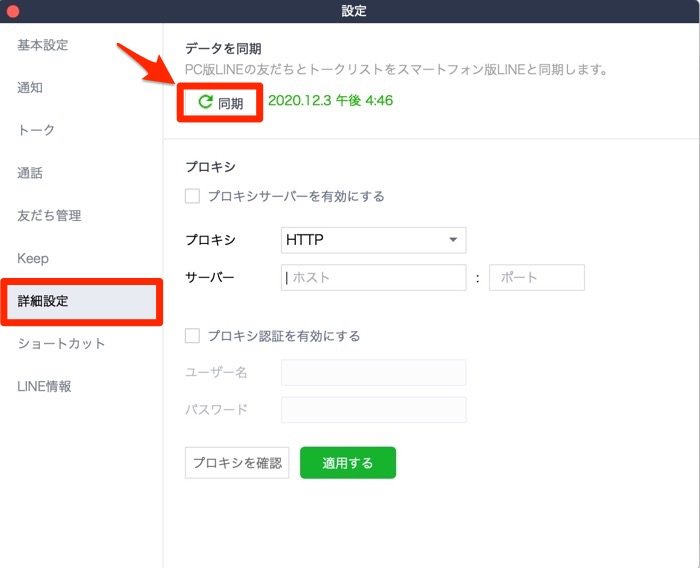This screenshot has height=568, width=700.
Task: Open 友だち管理 in the sidebar
Action: 49,216
